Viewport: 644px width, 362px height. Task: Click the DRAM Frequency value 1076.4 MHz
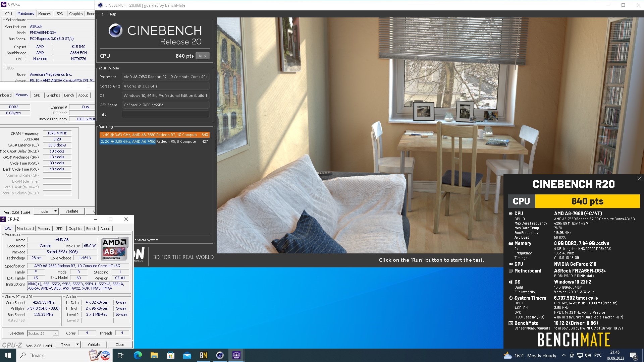pos(57,133)
